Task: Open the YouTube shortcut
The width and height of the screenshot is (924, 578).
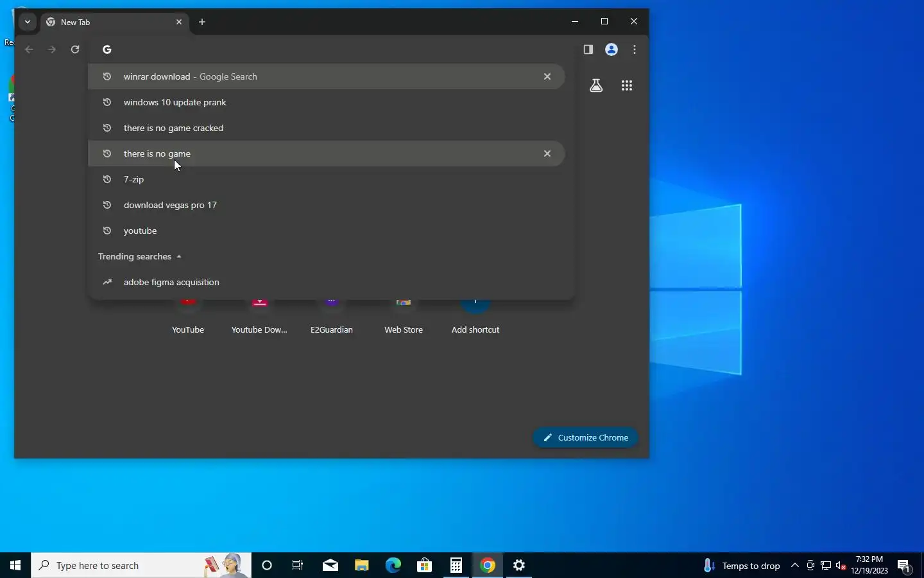Action: (x=188, y=319)
